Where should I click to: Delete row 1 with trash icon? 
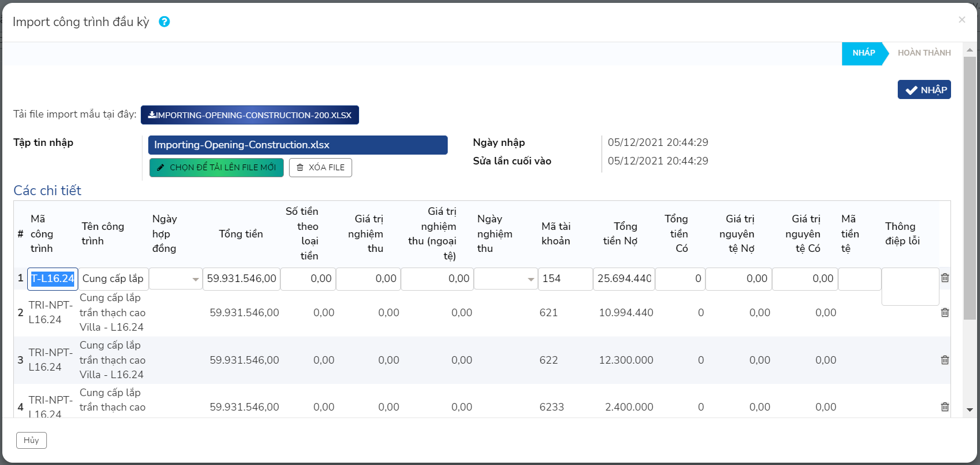tap(945, 278)
